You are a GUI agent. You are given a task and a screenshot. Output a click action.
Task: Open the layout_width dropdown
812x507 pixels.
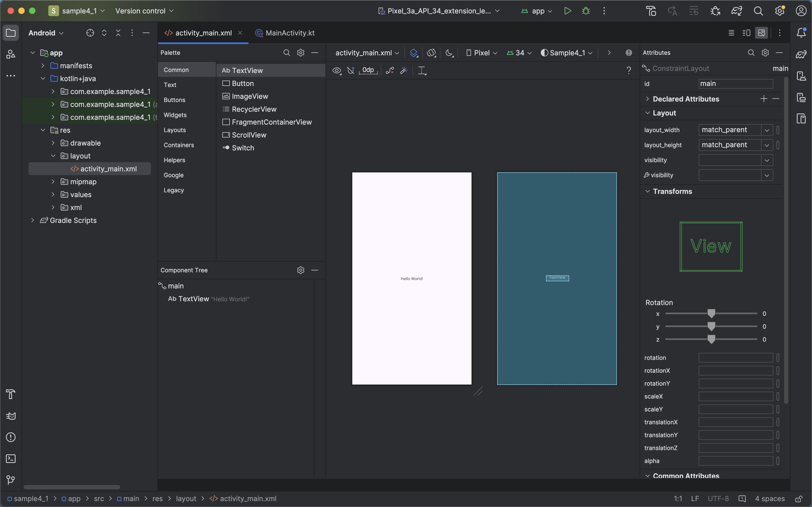point(766,130)
